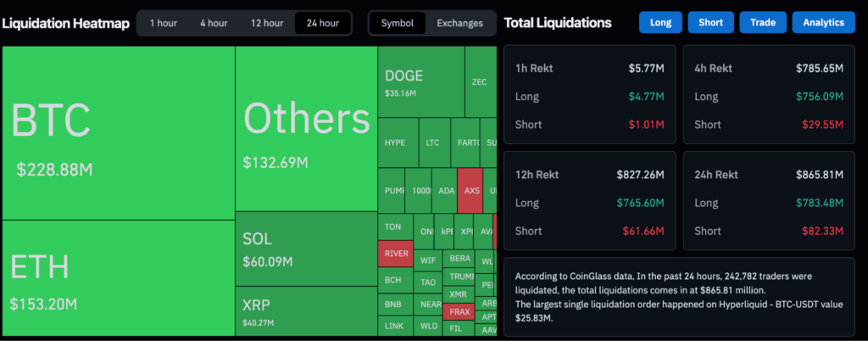Screen dimensions: 868x341
Task: Select the red AXS tile
Action: [470, 190]
